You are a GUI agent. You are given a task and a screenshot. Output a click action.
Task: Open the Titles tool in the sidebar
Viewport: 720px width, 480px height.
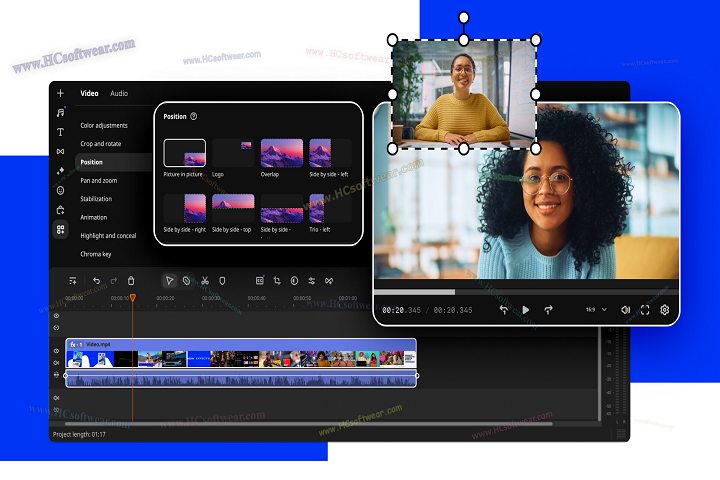pyautogui.click(x=60, y=132)
